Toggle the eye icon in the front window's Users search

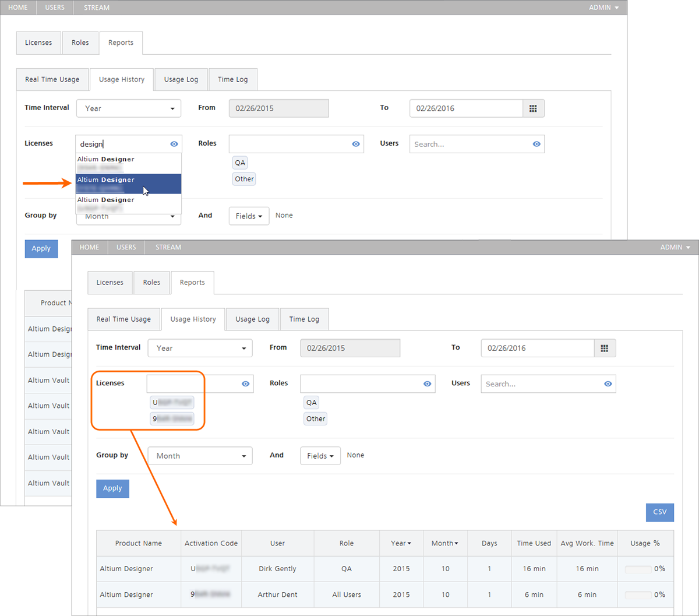608,384
